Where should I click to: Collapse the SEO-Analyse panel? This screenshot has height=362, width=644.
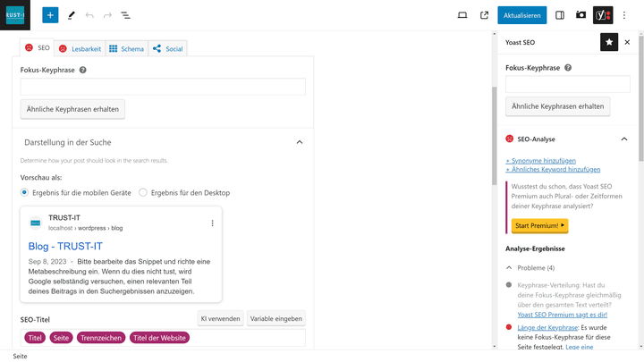pyautogui.click(x=624, y=139)
